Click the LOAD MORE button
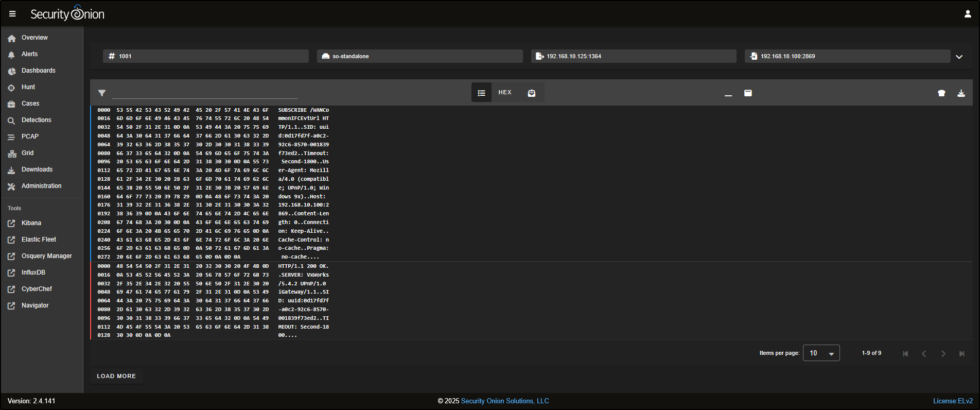Image resolution: width=980 pixels, height=410 pixels. click(116, 376)
